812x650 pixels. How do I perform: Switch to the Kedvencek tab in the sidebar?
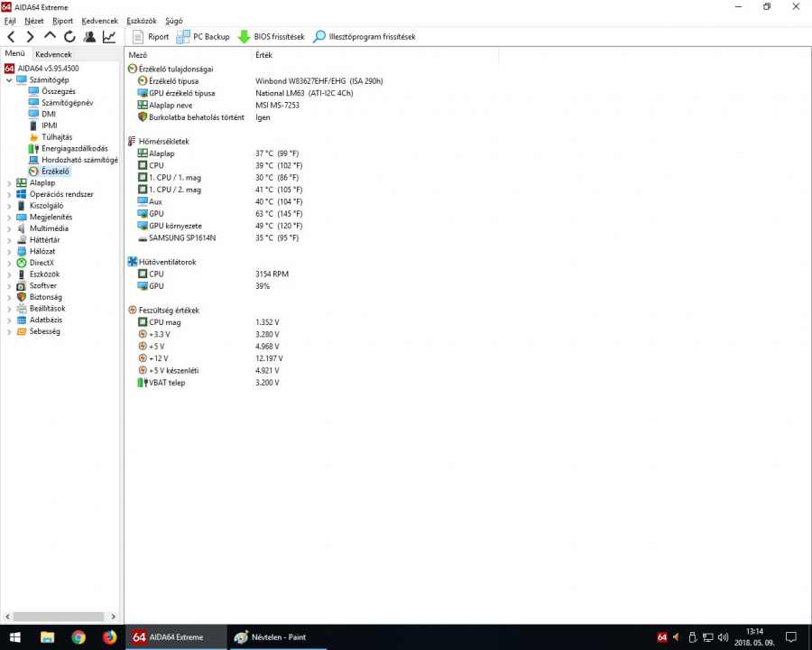53,54
